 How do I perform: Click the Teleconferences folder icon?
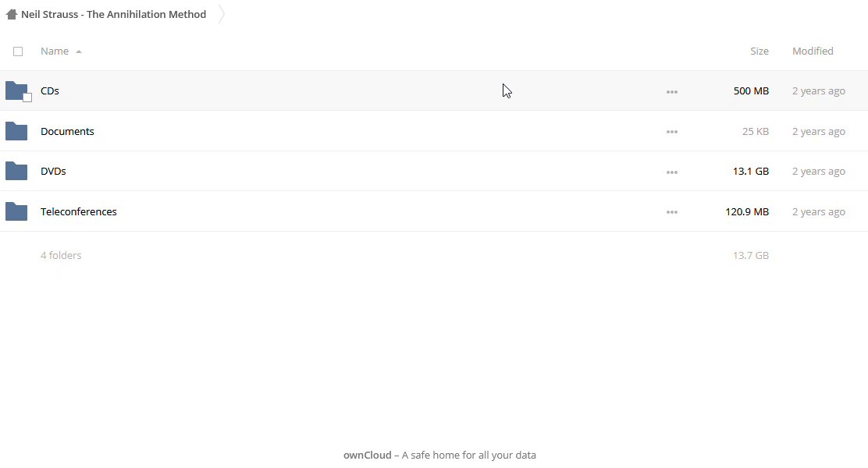click(x=16, y=211)
